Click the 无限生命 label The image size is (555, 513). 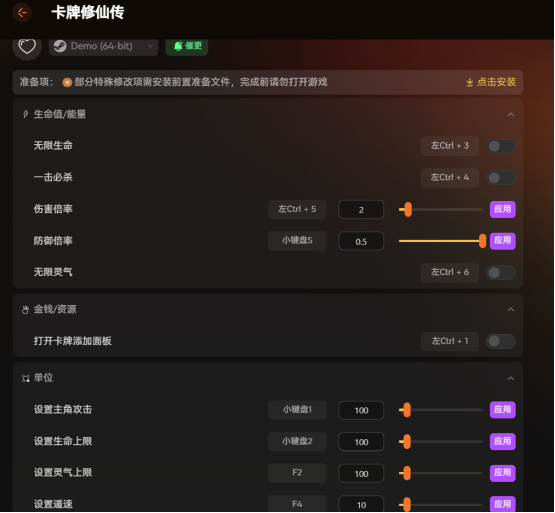pos(53,146)
